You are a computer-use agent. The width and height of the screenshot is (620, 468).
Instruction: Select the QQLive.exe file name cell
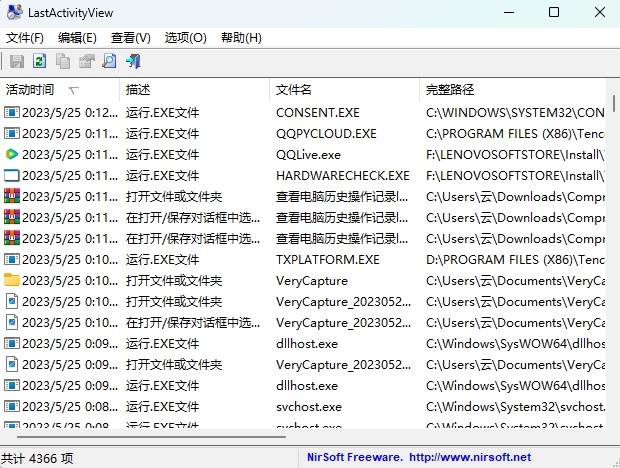pyautogui.click(x=308, y=155)
